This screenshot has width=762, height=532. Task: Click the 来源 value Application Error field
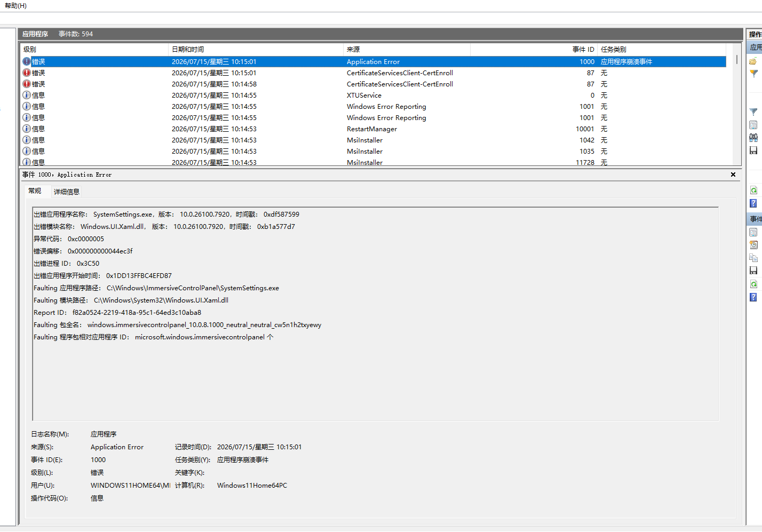click(117, 447)
